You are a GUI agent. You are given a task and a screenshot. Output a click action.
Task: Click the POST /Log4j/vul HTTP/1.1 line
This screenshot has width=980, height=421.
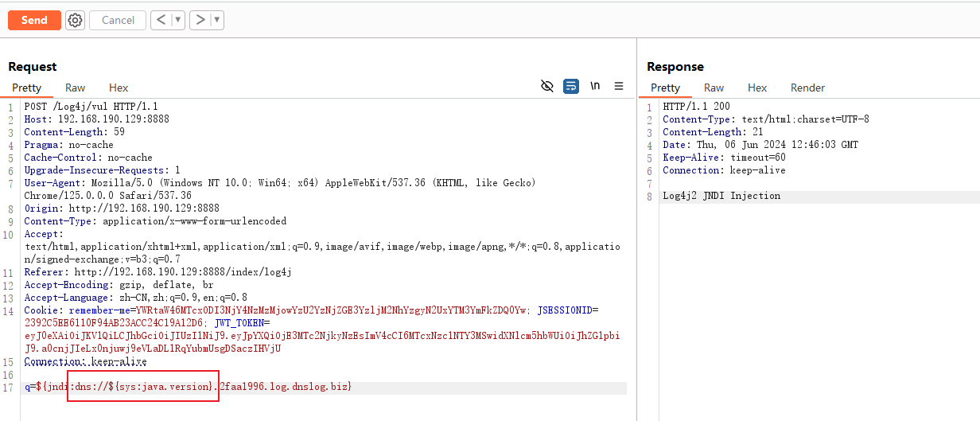click(x=91, y=107)
